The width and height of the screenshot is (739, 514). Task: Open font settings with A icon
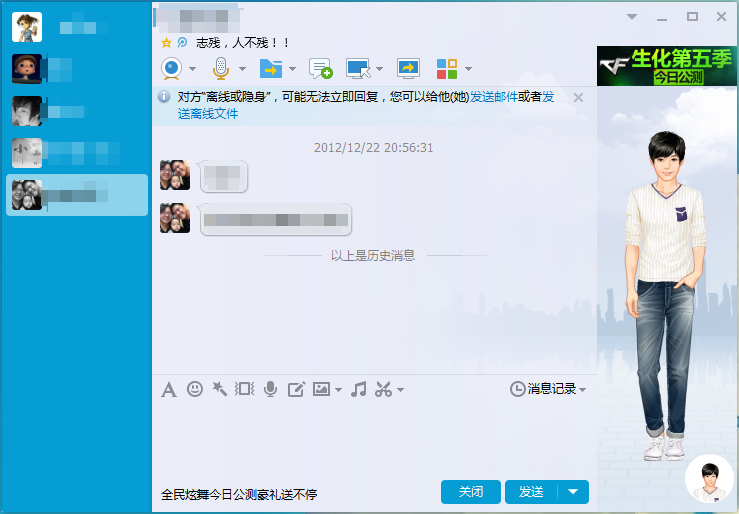coord(169,390)
